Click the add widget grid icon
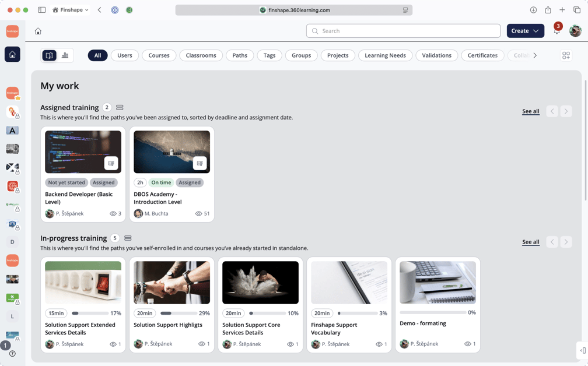 pos(566,55)
